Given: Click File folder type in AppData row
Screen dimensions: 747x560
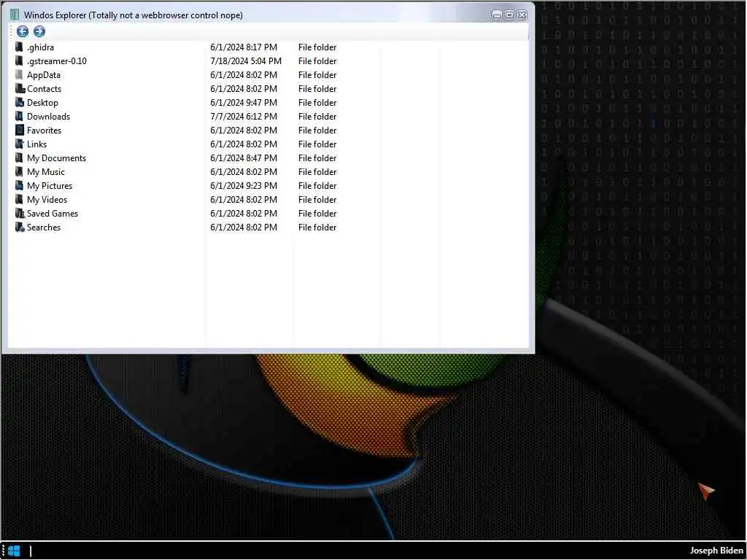Looking at the screenshot, I should [x=317, y=75].
